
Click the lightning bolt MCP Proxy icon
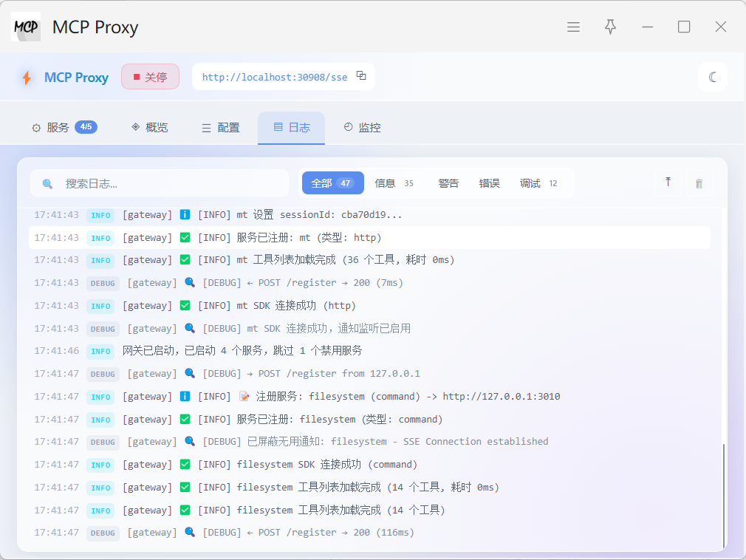pyautogui.click(x=27, y=78)
